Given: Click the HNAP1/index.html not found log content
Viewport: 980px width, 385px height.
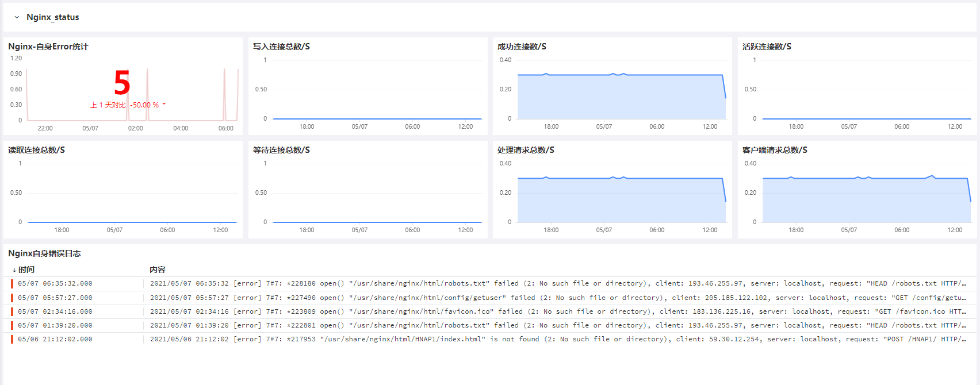Looking at the screenshot, I should click(x=558, y=339).
